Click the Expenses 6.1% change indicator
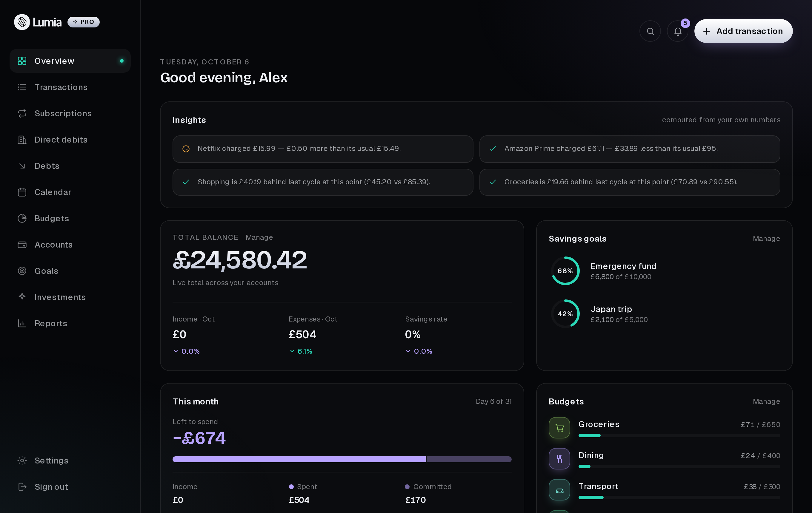This screenshot has width=812, height=513. (x=301, y=351)
